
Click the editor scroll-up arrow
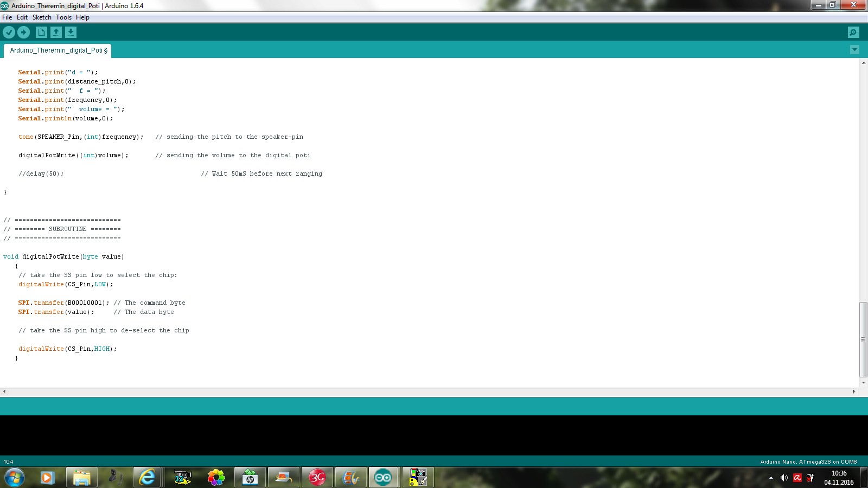tap(863, 63)
